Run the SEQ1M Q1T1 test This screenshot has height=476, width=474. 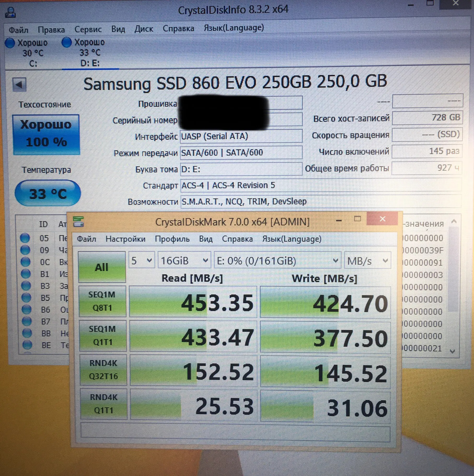coord(103,336)
